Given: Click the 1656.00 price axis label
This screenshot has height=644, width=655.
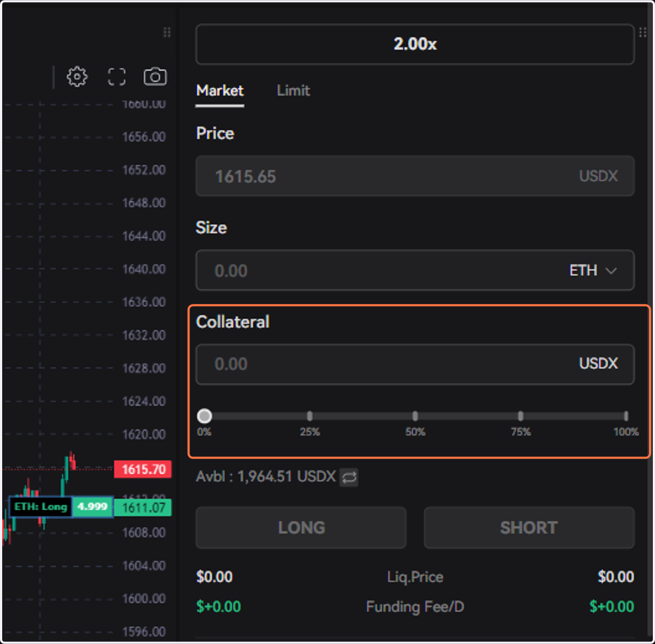Looking at the screenshot, I should point(144,137).
